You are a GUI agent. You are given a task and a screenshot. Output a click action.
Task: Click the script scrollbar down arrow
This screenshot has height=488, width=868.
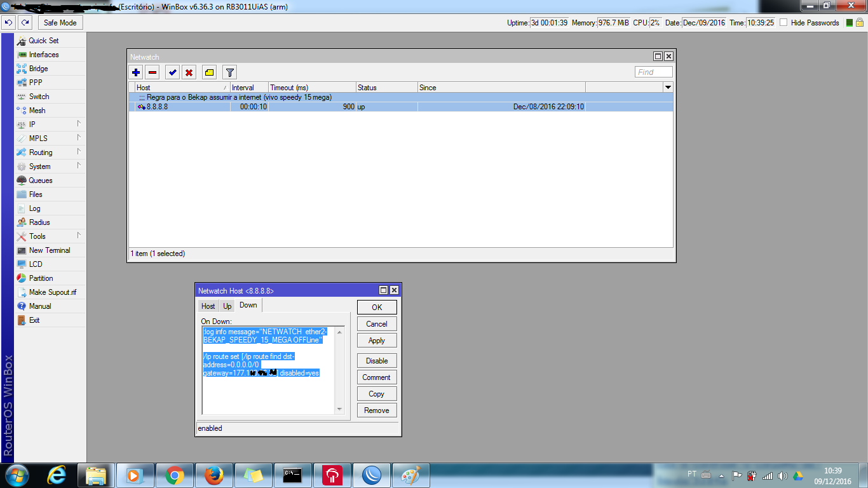pyautogui.click(x=339, y=409)
